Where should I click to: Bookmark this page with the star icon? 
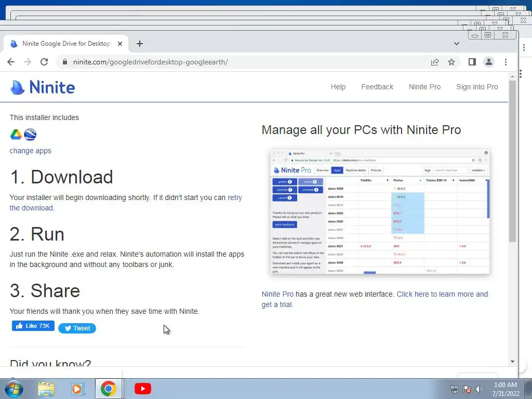[451, 62]
